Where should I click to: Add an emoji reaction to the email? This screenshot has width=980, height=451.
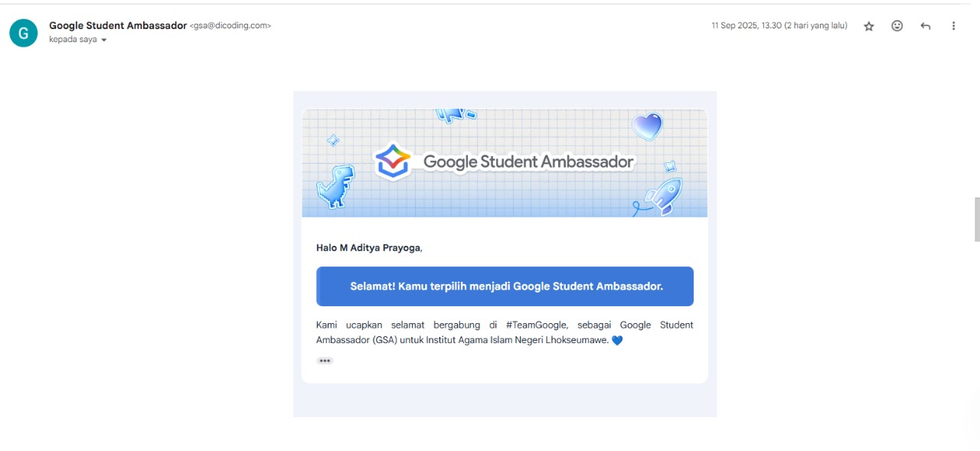[x=897, y=26]
